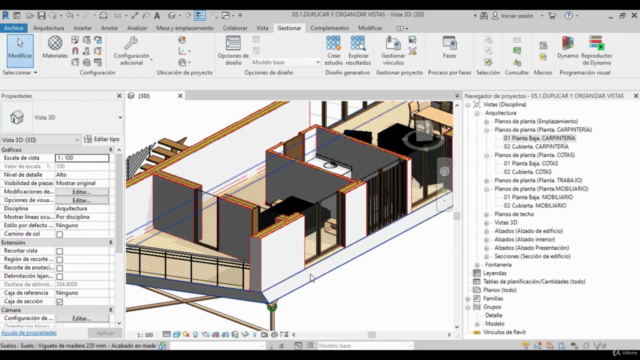
Task: Click the view cube navigation wheel icon
Action: pyautogui.click(x=444, y=171)
